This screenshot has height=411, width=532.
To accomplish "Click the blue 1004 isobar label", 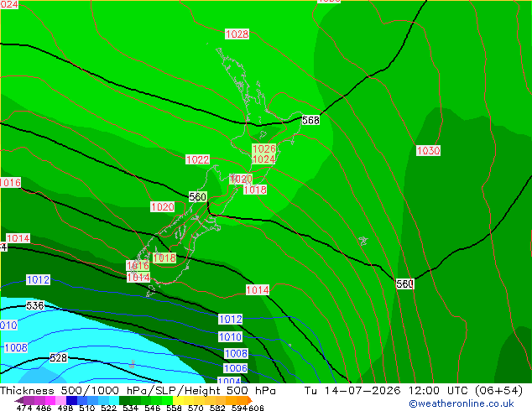I will pyautogui.click(x=229, y=381).
